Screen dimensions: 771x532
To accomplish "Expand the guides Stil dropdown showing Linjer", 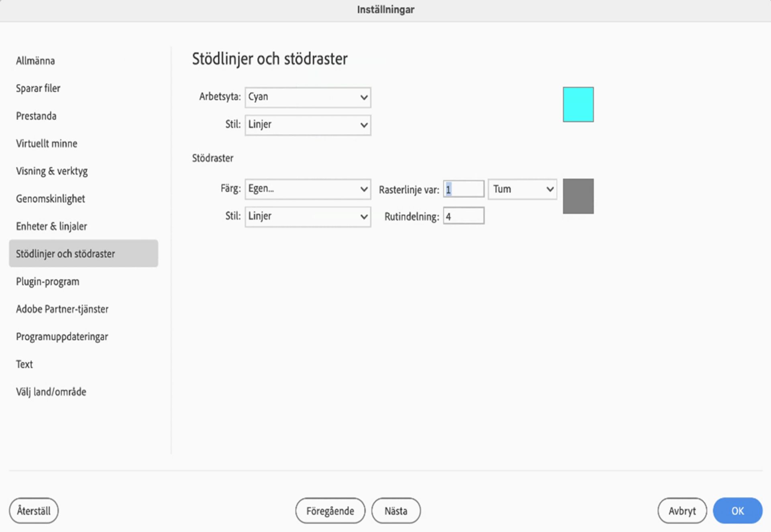I will (x=308, y=125).
